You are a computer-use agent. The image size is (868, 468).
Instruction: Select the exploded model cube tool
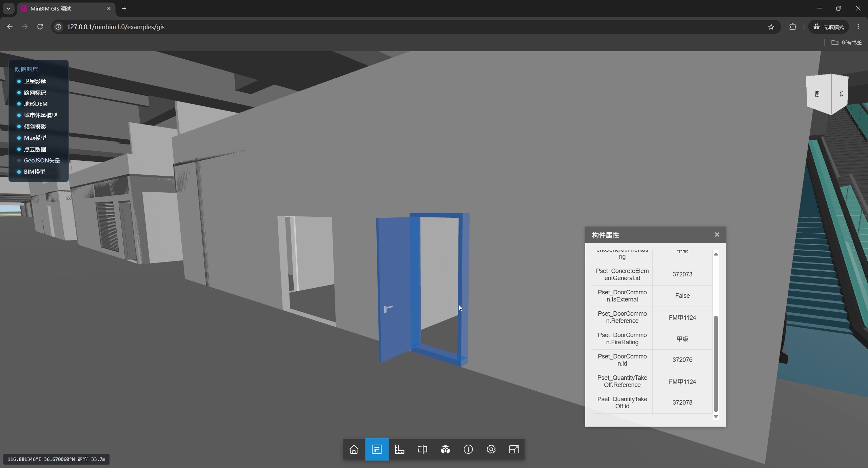click(x=445, y=449)
